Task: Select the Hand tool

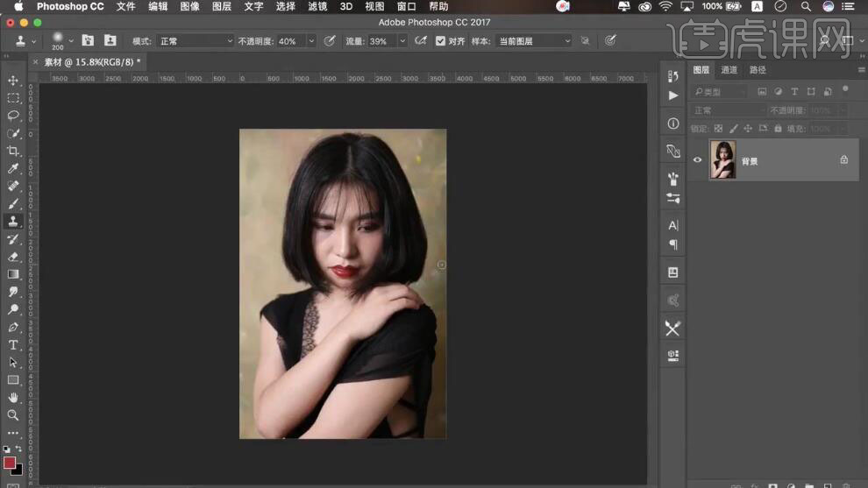Action: point(13,398)
